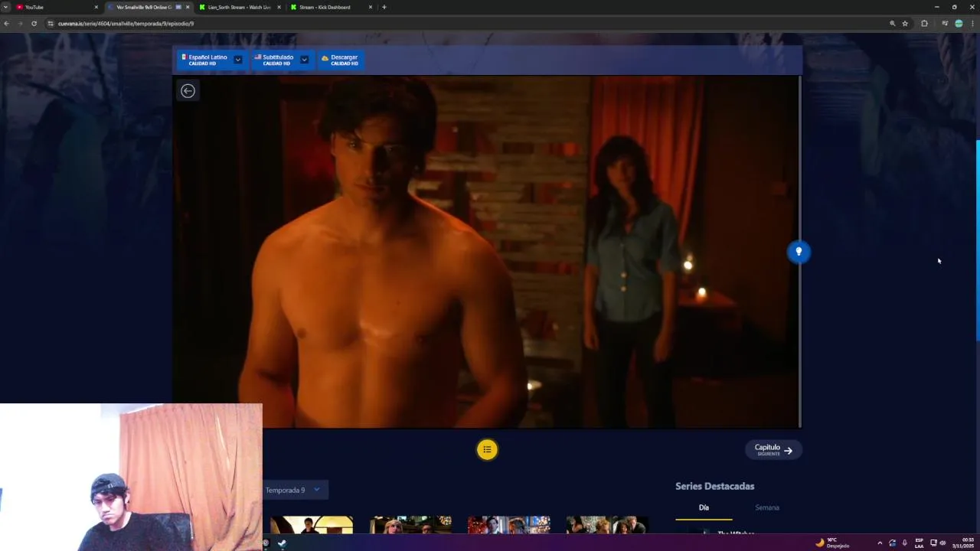
Task: Click the volume speaker icon in system tray
Action: click(942, 543)
